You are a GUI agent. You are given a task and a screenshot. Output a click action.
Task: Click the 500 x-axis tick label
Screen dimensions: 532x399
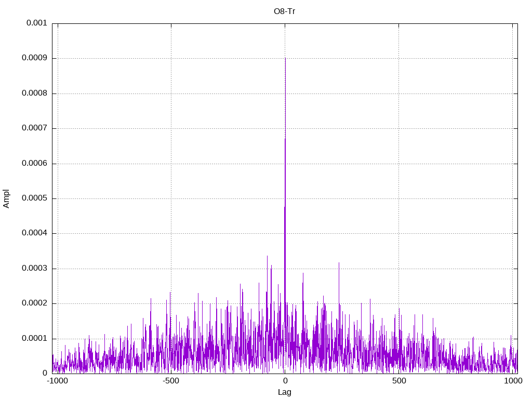pyautogui.click(x=399, y=381)
